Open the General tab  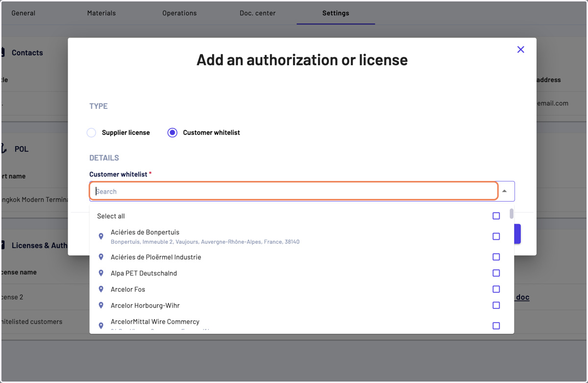[x=24, y=13]
